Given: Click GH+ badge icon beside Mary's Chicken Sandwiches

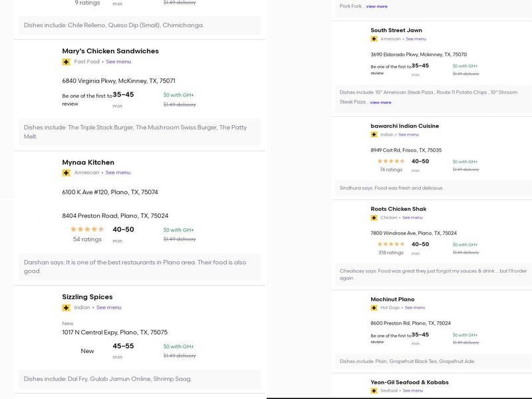Looking at the screenshot, I should pyautogui.click(x=66, y=62).
